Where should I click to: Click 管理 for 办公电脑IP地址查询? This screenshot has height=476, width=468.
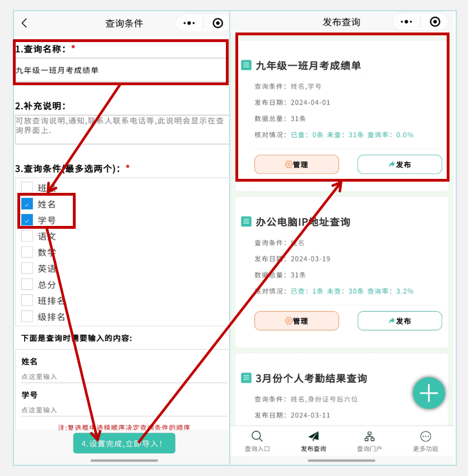click(296, 321)
